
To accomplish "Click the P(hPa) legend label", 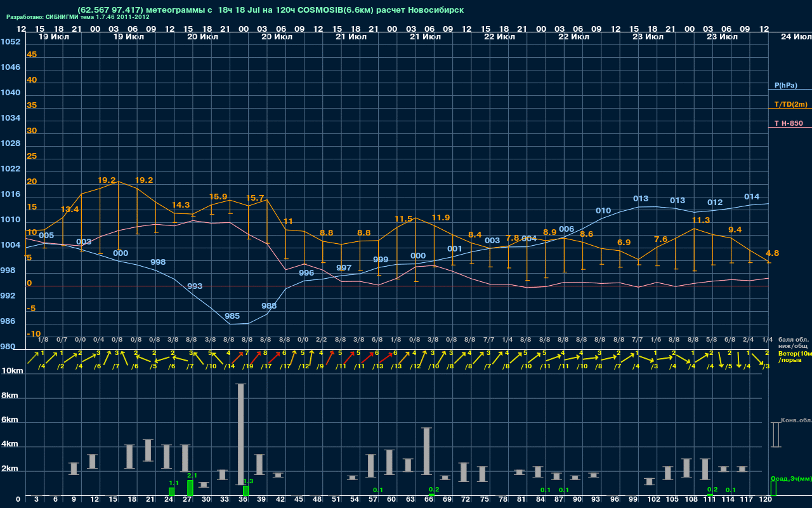I will click(785, 85).
